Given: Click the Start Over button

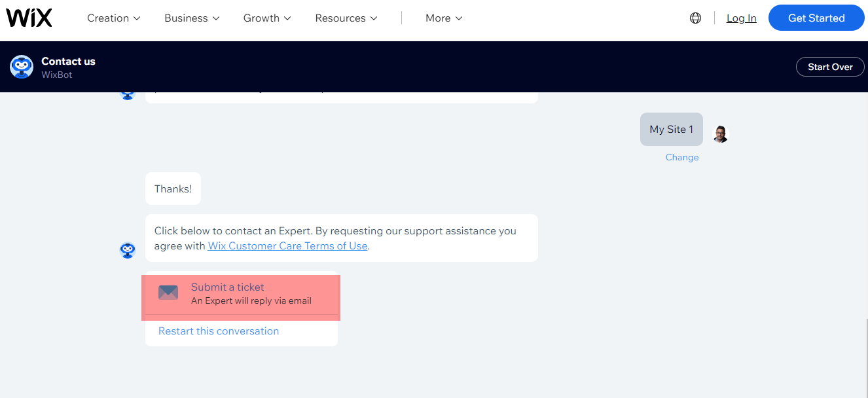Looking at the screenshot, I should tap(830, 66).
